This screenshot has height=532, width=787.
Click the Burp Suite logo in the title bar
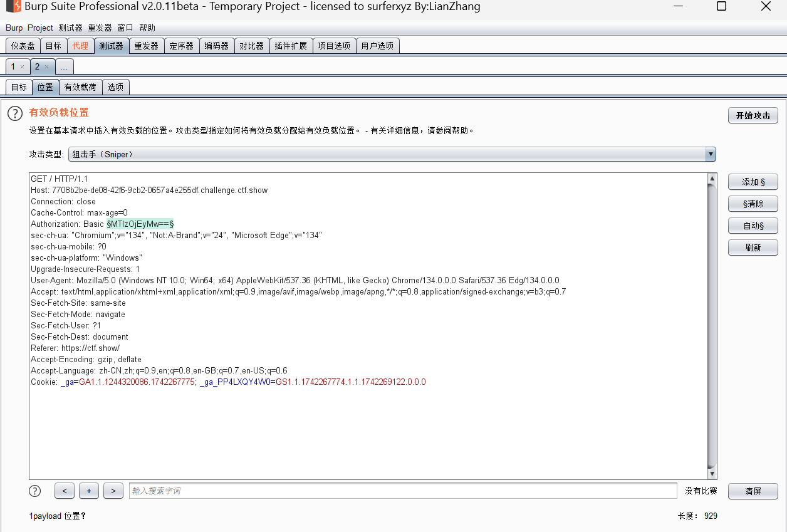click(x=13, y=7)
